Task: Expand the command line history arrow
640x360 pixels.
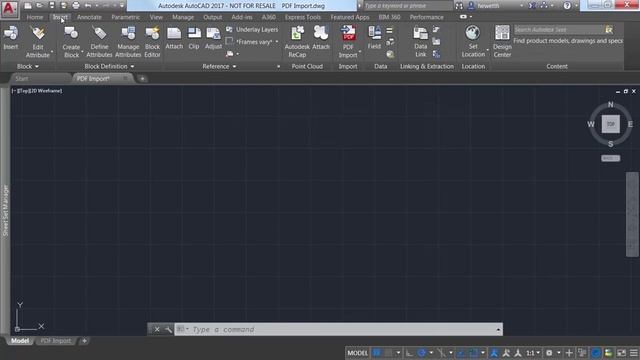Action: 498,329
